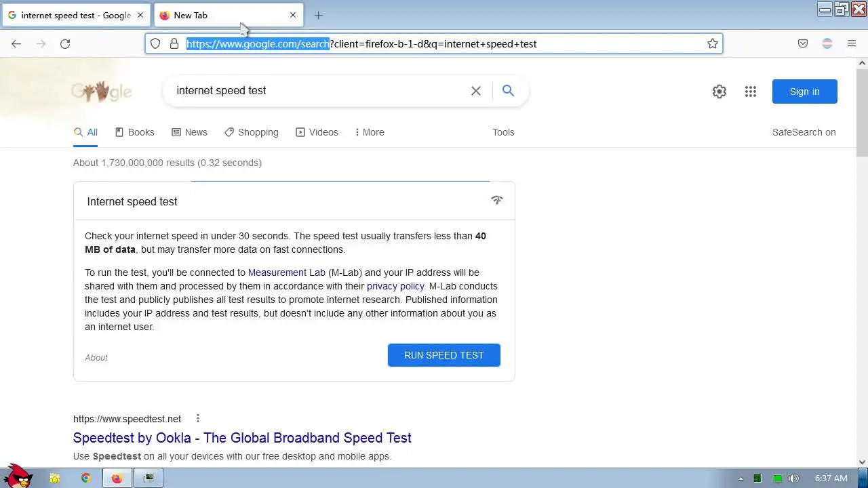Open the Firefox hamburger menu
Screen dimensions: 868x488
[852, 43]
